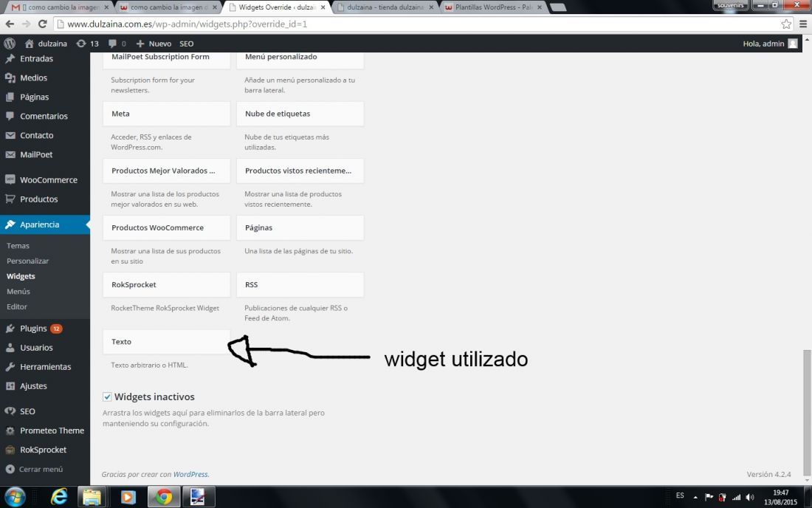Expand the Nube de etiquetas widget
Image resolution: width=812 pixels, height=508 pixels.
[x=300, y=114]
